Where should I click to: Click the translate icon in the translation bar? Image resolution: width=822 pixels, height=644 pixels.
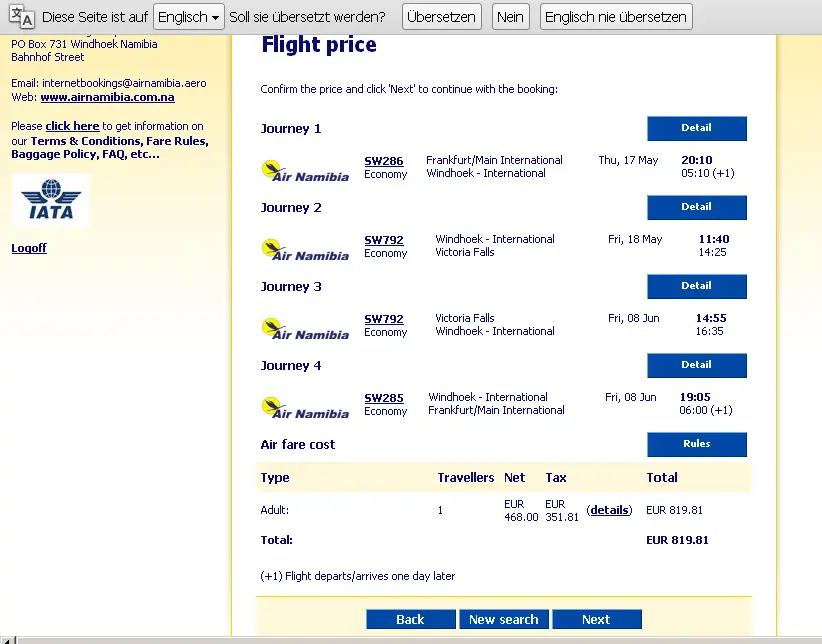22,16
